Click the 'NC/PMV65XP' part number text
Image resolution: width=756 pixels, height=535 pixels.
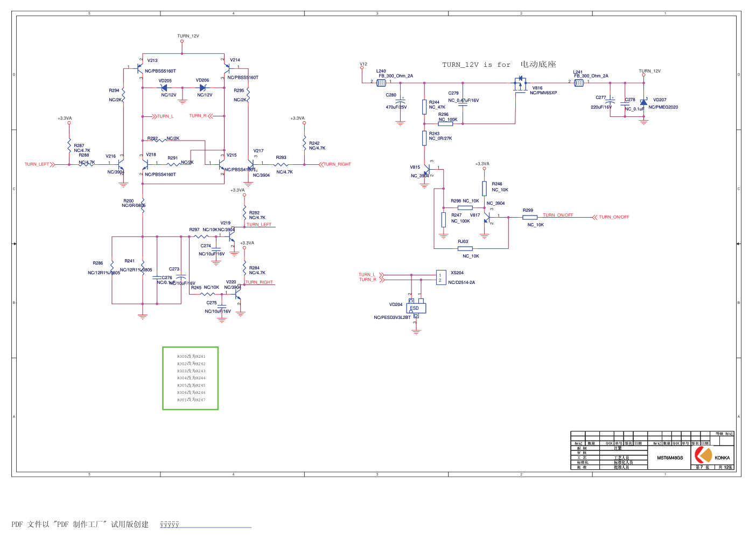pos(543,93)
